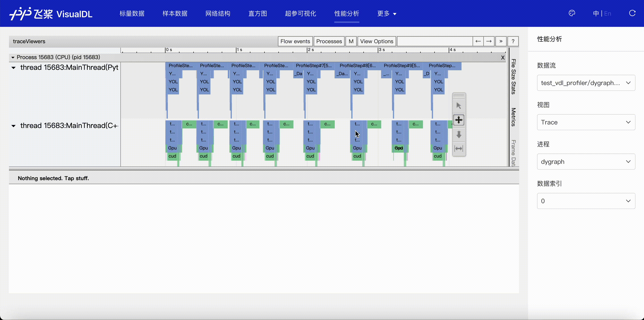Open the 视图 Trace dropdown
Screen dimensions: 644x320
point(585,122)
